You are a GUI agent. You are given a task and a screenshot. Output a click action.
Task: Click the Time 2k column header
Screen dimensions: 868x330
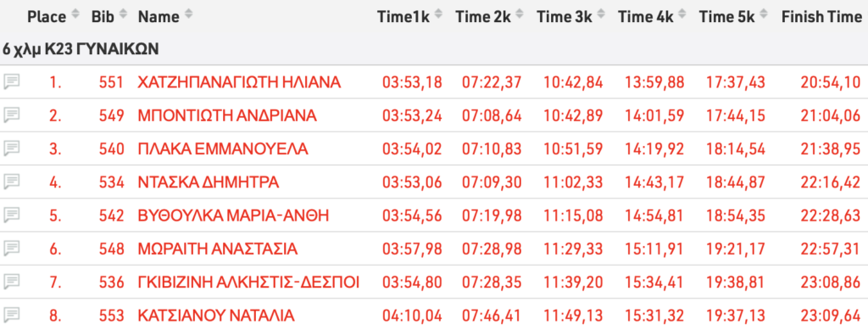[482, 17]
